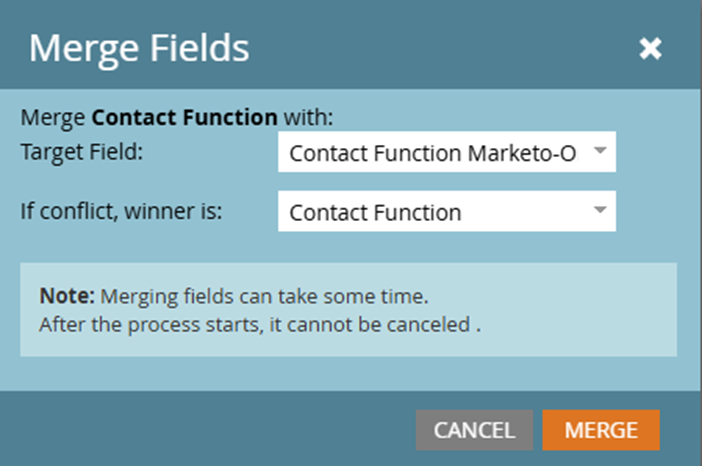The height and width of the screenshot is (466, 702).
Task: Click the 'Contact Function' winner value
Action: pos(375,212)
